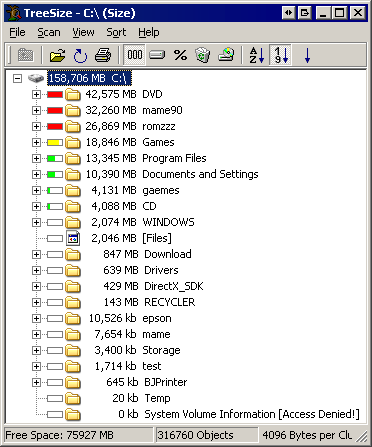The width and height of the screenshot is (372, 447).
Task: Click the recycle bin toolbar icon
Action: pyautogui.click(x=202, y=55)
